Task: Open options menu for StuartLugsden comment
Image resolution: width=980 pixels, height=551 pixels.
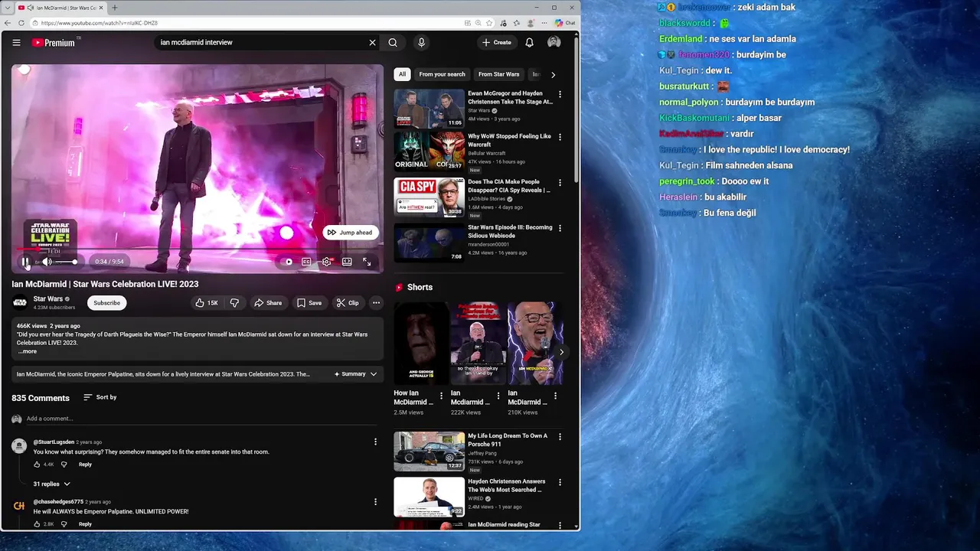Action: 375,442
